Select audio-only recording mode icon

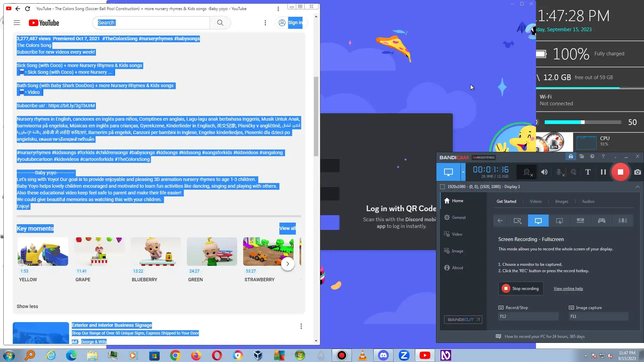pos(623,221)
